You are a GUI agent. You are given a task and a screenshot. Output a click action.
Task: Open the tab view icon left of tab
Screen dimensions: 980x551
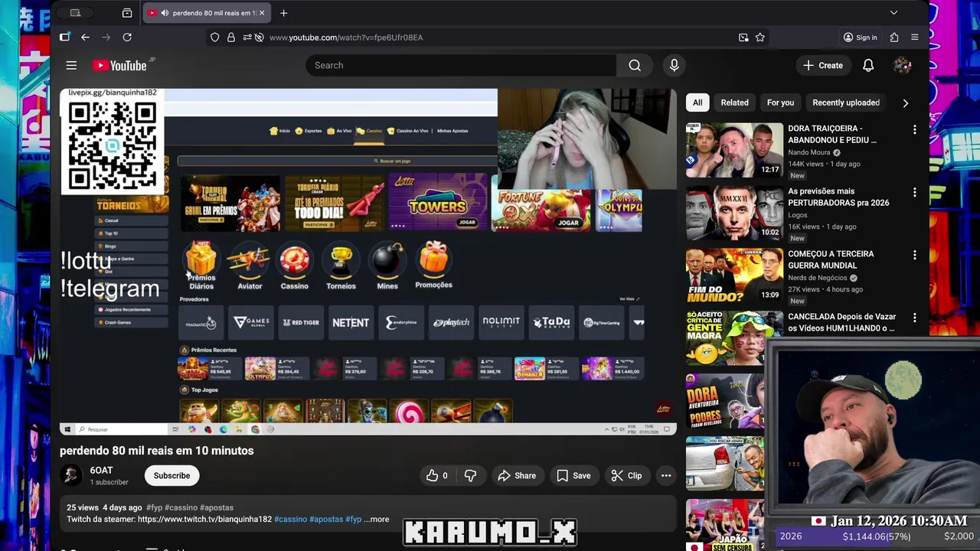coord(127,13)
